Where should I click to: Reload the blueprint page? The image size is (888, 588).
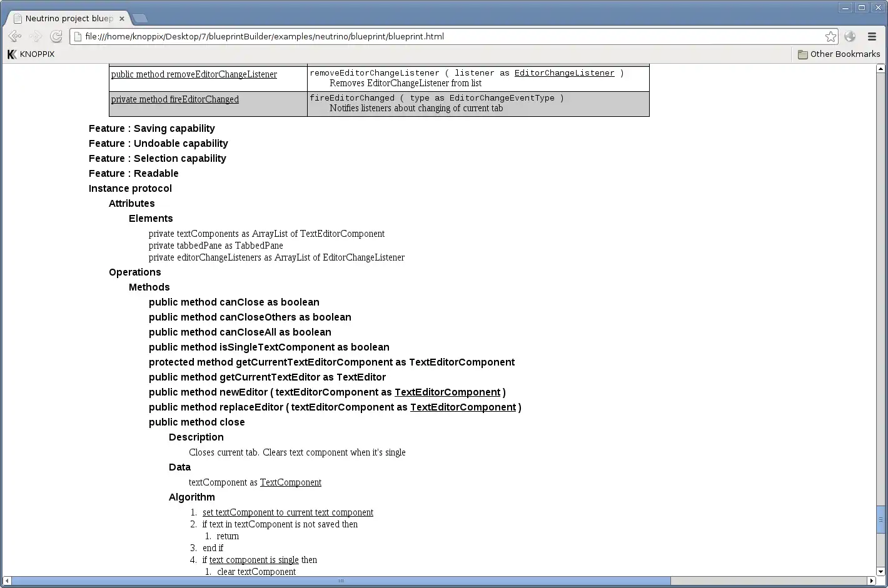56,37
